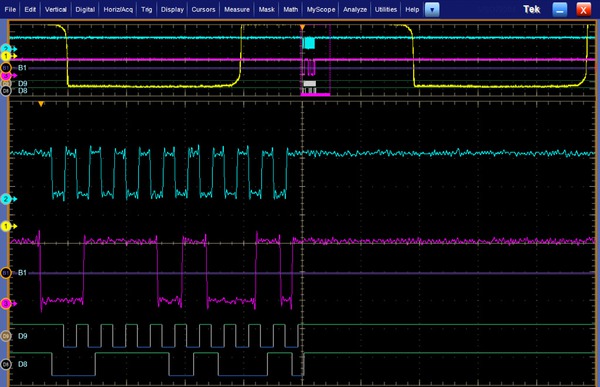Expand the menu bar dropdown arrow

coord(432,10)
